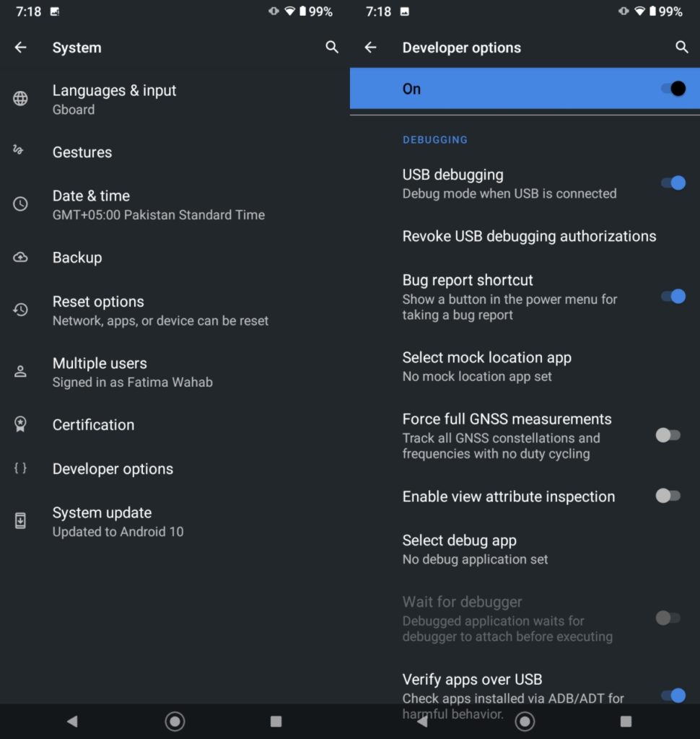Tap the cloud Backup icon
This screenshot has width=700, height=739.
click(x=21, y=258)
